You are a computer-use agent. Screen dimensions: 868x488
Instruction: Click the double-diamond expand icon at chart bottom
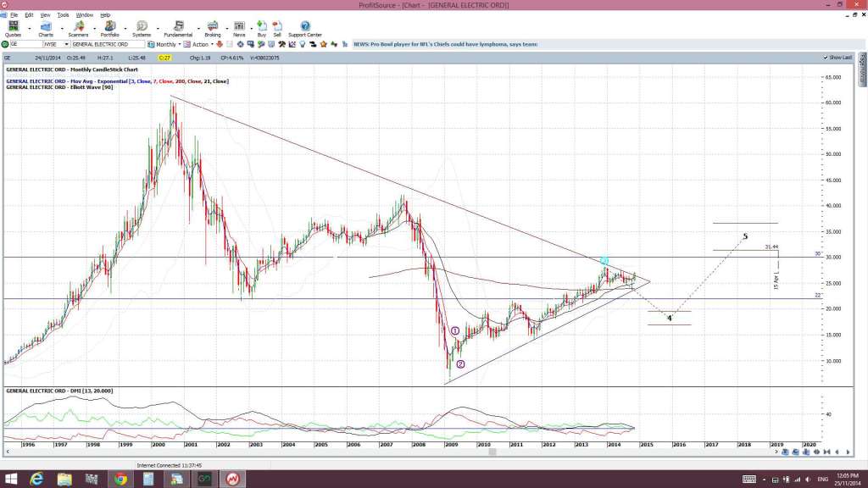[x=816, y=452]
